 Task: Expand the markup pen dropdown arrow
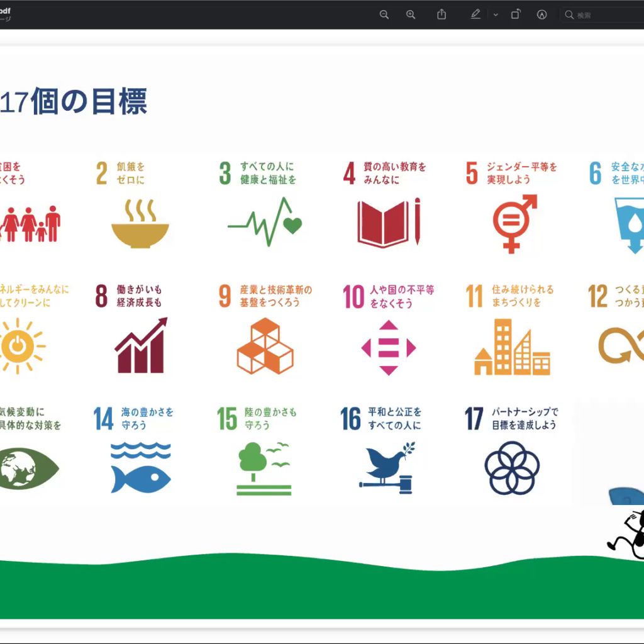point(496,15)
